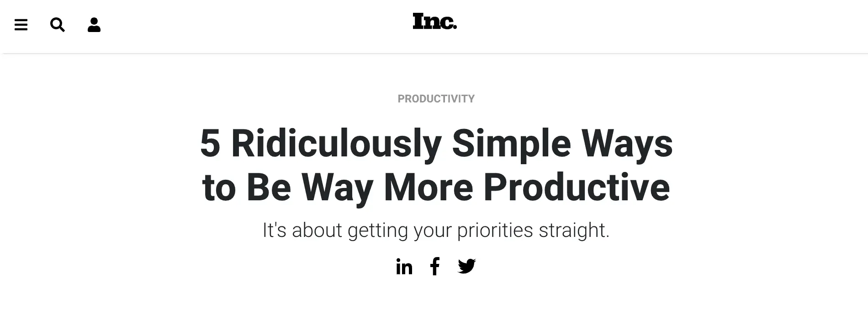Share the article on LinkedIn
The image size is (868, 311).
point(404,266)
